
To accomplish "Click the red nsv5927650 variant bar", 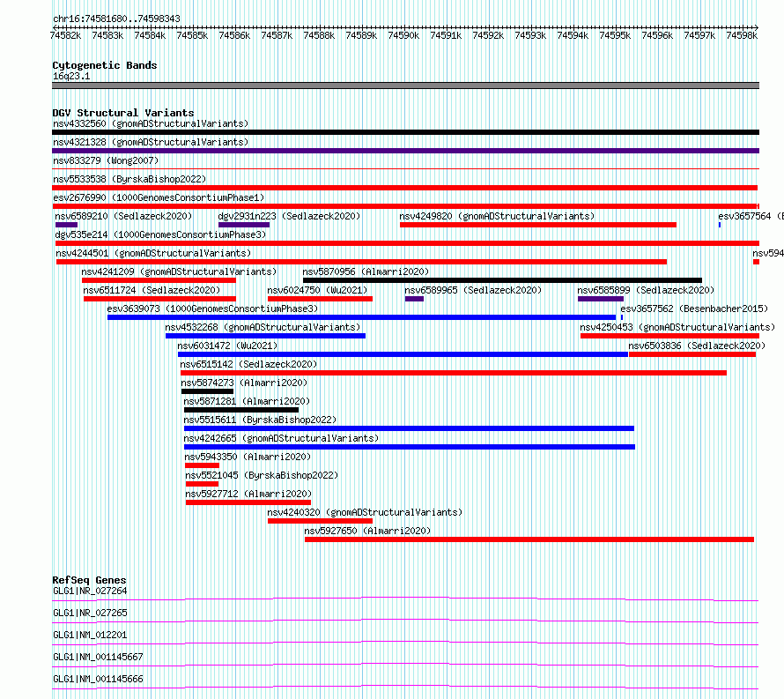I will tap(529, 539).
